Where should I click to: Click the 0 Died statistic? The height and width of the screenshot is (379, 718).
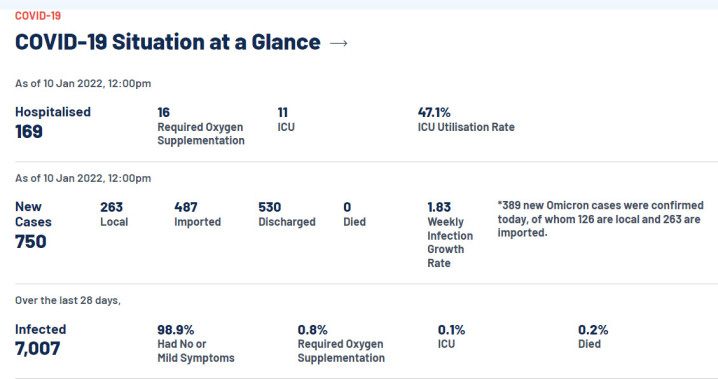(354, 214)
